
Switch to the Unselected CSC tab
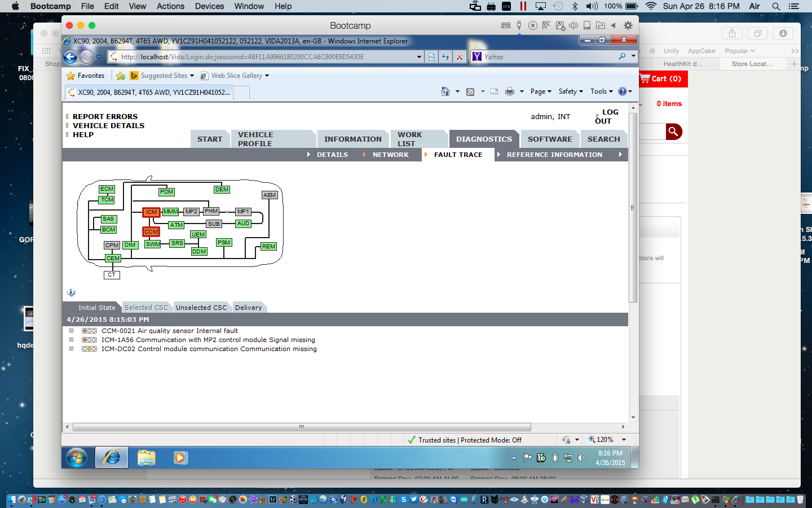(201, 308)
